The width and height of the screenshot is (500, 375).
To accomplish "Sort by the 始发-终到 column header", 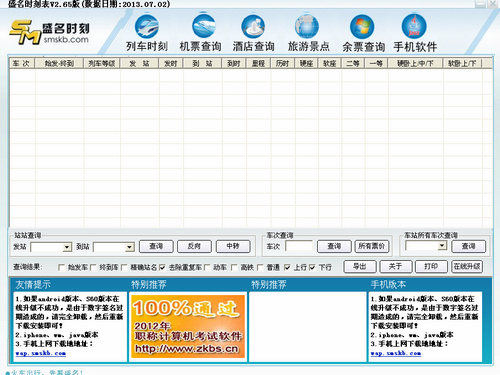I will (59, 63).
